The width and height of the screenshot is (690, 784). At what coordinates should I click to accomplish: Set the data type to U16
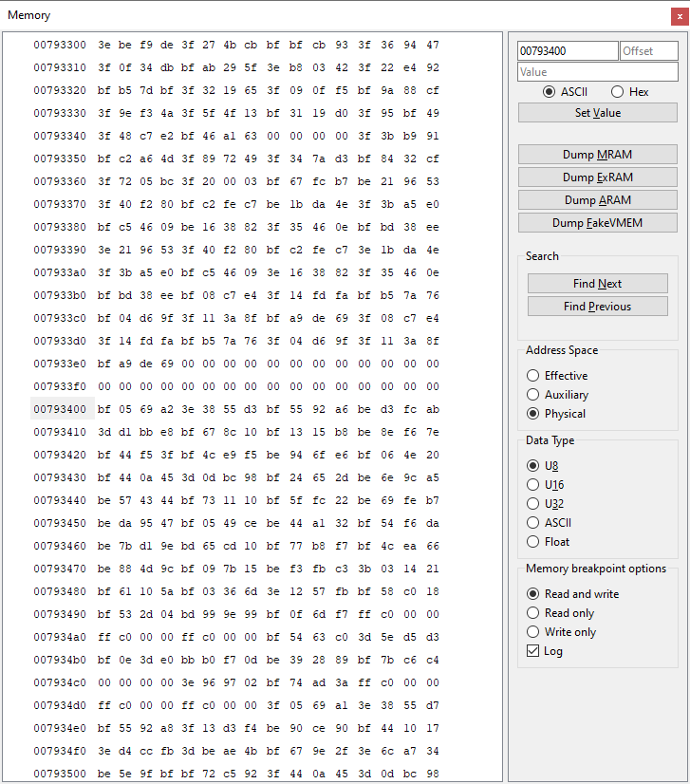pos(546,484)
